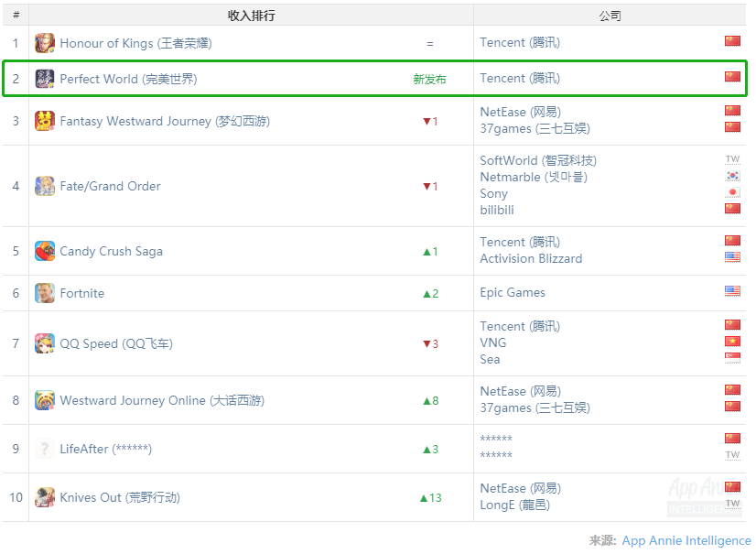
Task: Click the Knives Out app icon
Action: click(x=45, y=497)
